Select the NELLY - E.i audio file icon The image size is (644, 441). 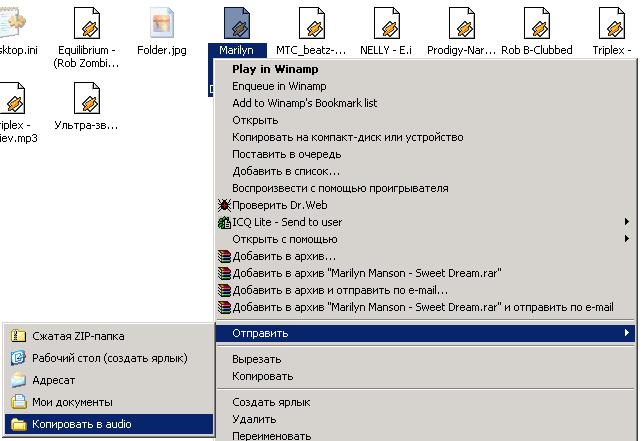(387, 23)
